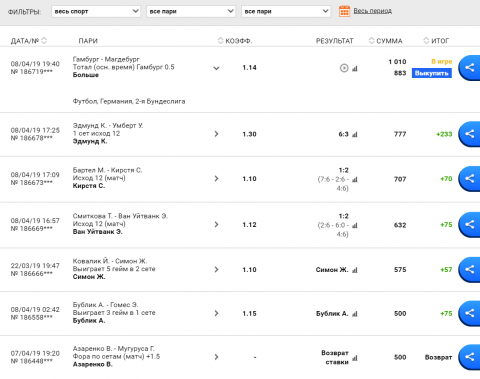Click the Выкупить buyout button
This screenshot has width=480, height=379.
click(x=432, y=73)
